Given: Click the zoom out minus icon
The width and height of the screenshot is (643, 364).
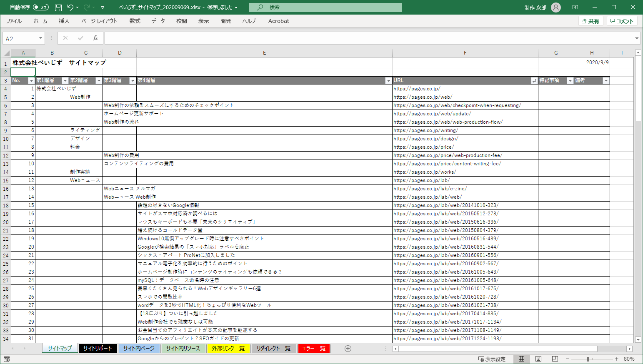Looking at the screenshot, I should 567,359.
